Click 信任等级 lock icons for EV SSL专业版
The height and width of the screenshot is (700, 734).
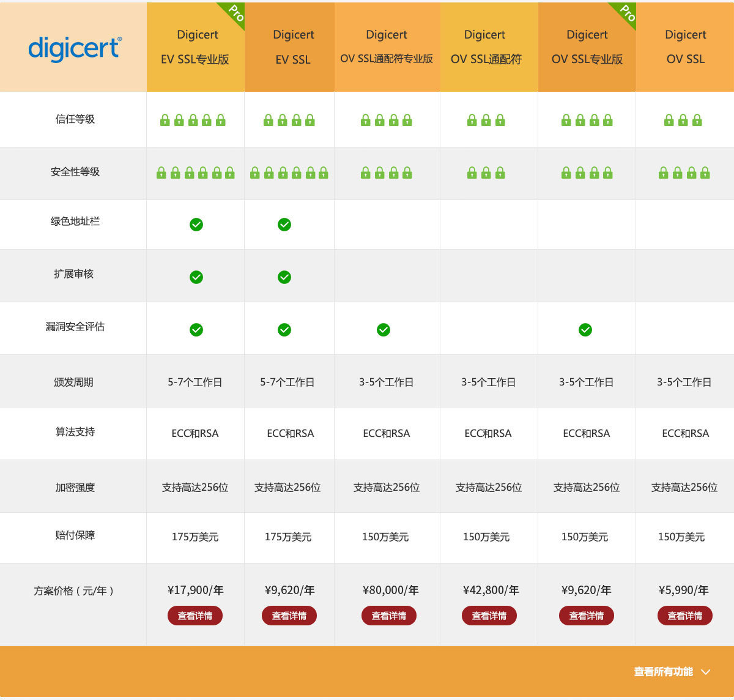coord(193,120)
